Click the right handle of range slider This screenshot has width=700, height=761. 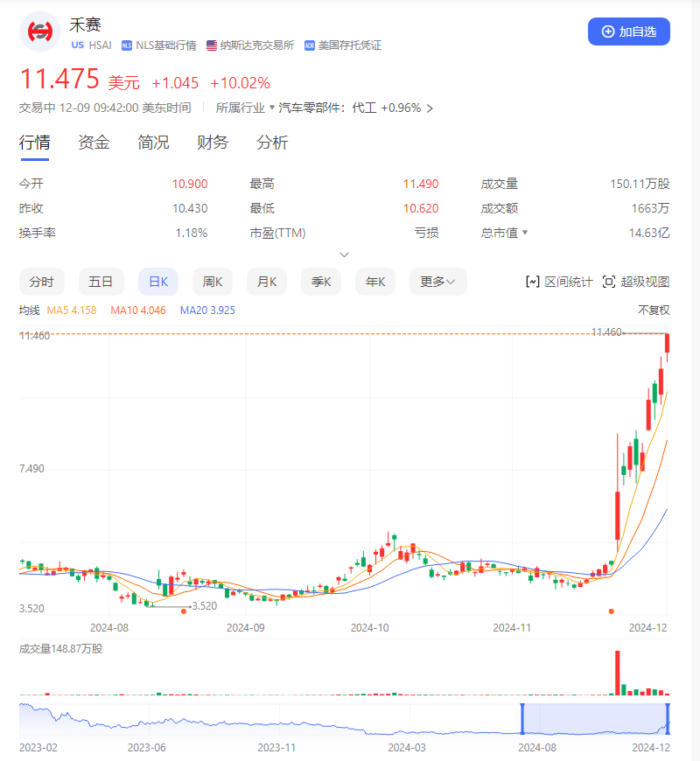pos(668,719)
